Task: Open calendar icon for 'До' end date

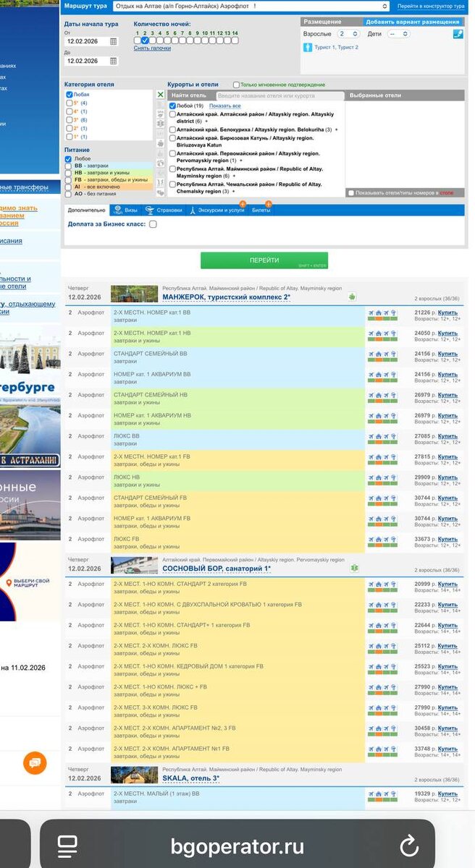Action: (x=113, y=61)
